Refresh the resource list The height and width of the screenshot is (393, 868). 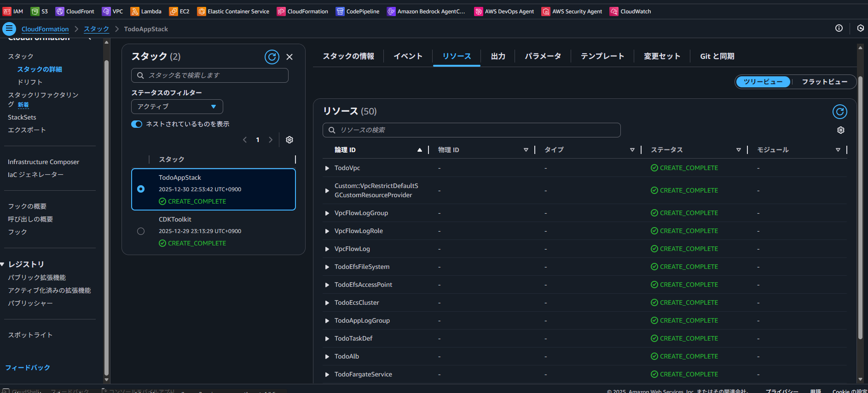(840, 112)
